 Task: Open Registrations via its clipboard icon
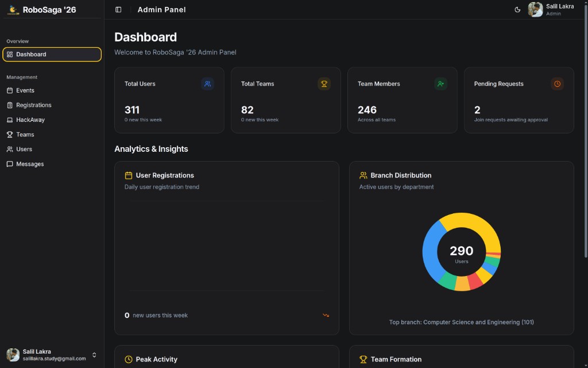tap(10, 105)
